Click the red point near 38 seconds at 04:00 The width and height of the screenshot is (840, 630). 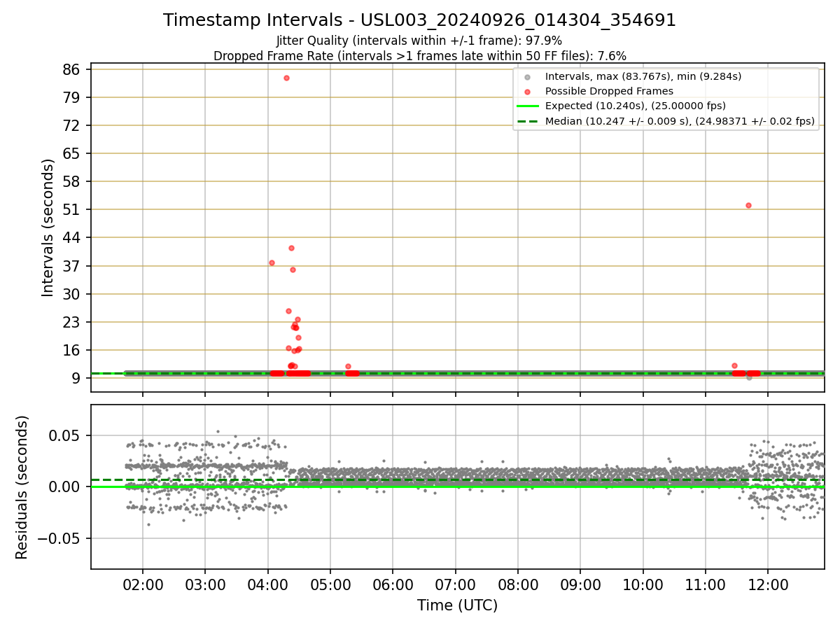click(x=272, y=262)
